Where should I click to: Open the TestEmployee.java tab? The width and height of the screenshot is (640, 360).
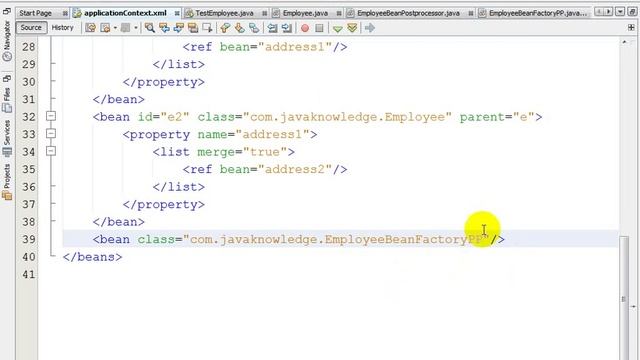(x=224, y=13)
